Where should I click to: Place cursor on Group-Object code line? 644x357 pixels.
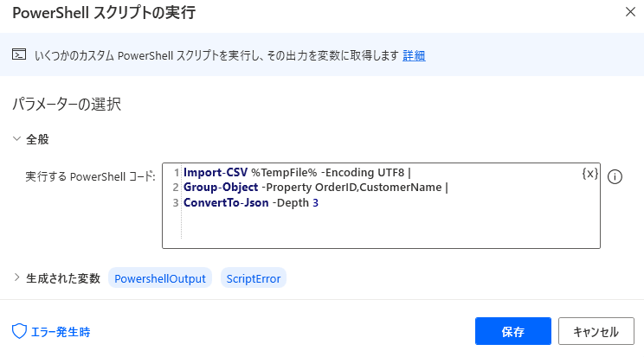click(x=315, y=187)
